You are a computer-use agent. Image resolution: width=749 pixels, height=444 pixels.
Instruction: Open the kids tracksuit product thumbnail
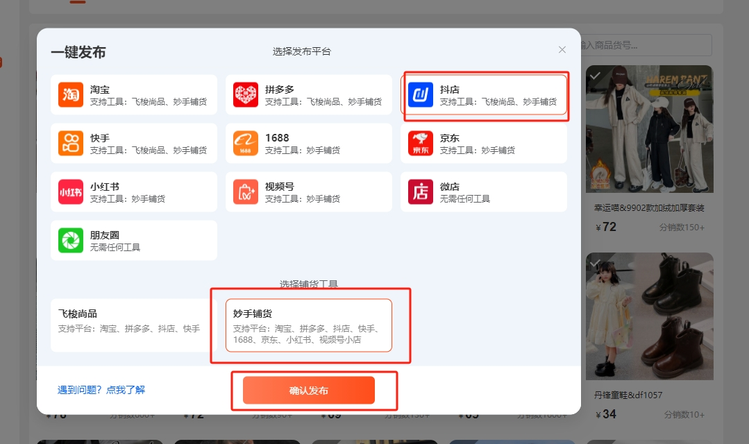[650, 129]
